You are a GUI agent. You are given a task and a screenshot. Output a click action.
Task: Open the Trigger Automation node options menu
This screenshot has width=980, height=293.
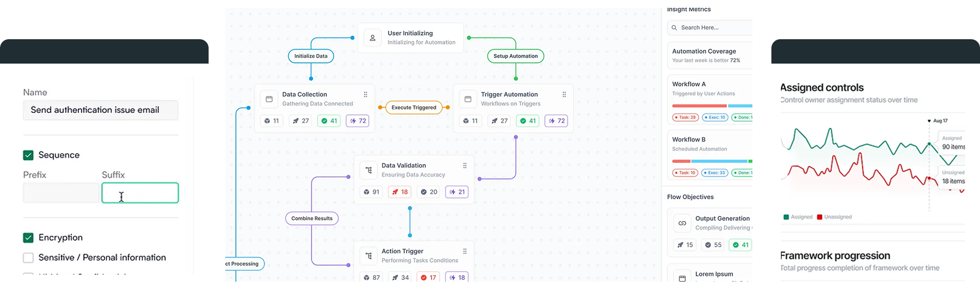[564, 94]
